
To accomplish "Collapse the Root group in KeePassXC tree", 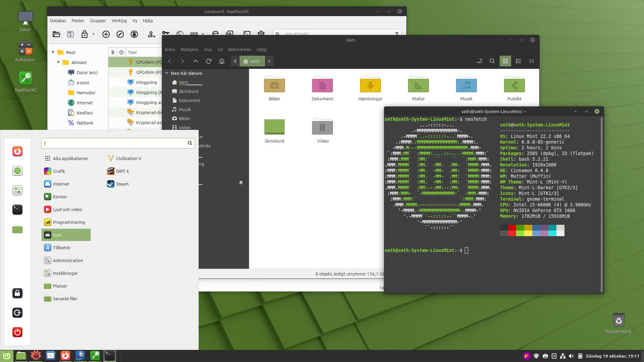I will click(53, 52).
